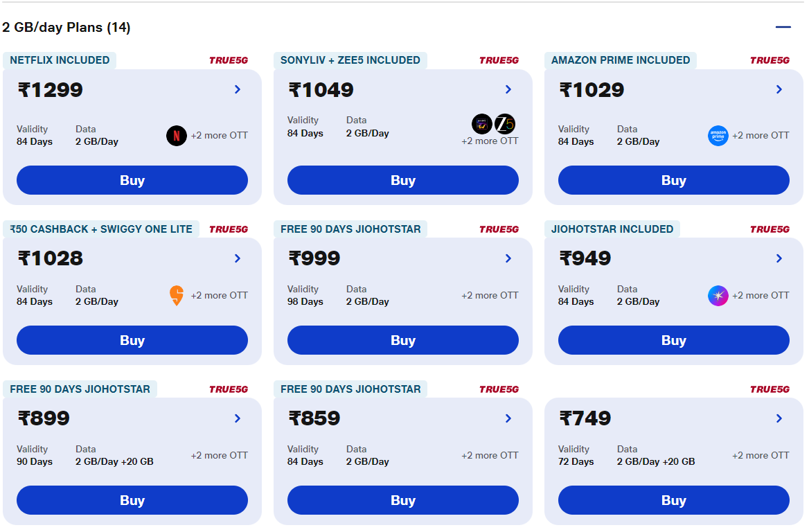
Task: Click the Swiggy icon on ₹1028 plan
Action: pyautogui.click(x=177, y=296)
